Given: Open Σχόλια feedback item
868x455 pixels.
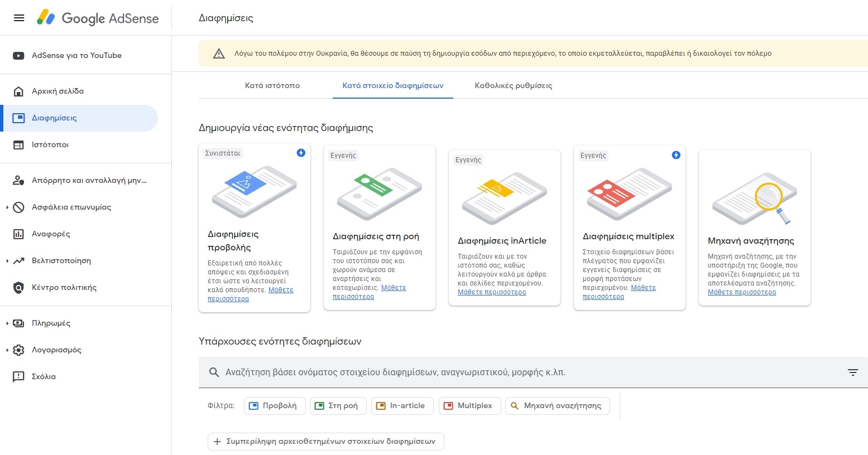Looking at the screenshot, I should tap(44, 377).
